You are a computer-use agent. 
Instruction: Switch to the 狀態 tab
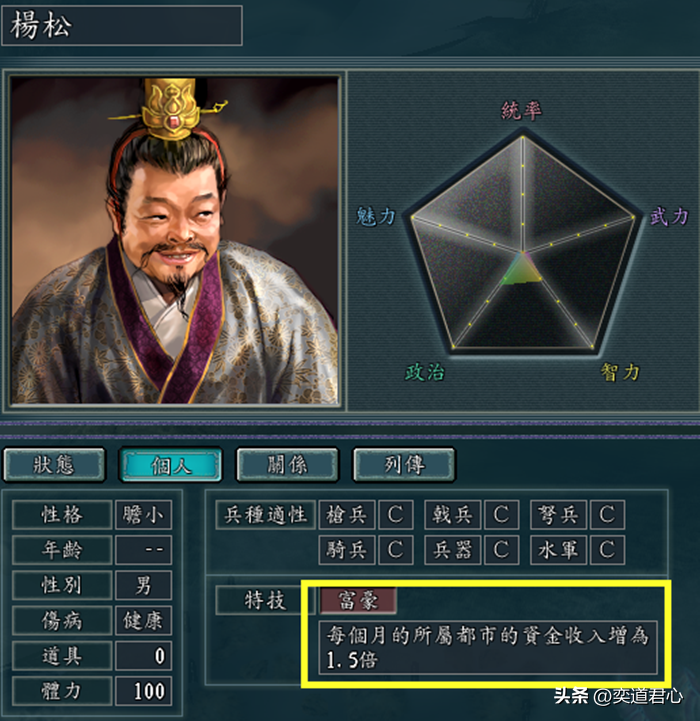tap(54, 465)
